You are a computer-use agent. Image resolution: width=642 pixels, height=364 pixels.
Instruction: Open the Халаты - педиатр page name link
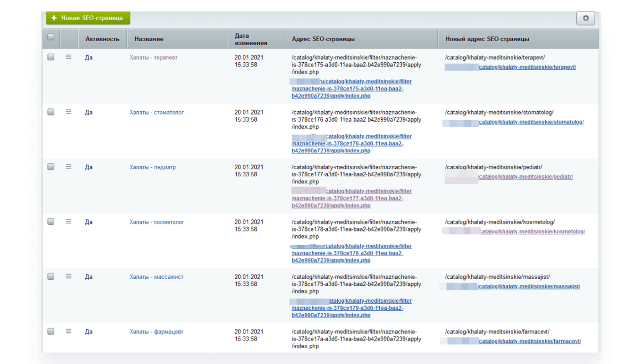coord(152,168)
